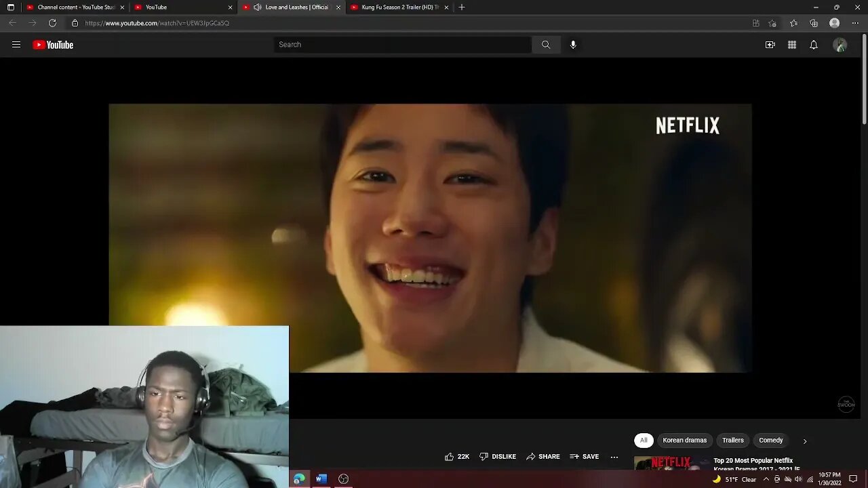Image resolution: width=868 pixels, height=488 pixels.
Task: Click the SHARE button
Action: tap(543, 457)
